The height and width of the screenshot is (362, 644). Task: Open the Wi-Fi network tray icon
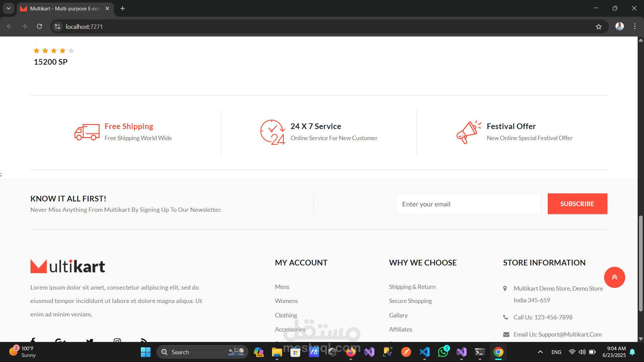[572, 352]
